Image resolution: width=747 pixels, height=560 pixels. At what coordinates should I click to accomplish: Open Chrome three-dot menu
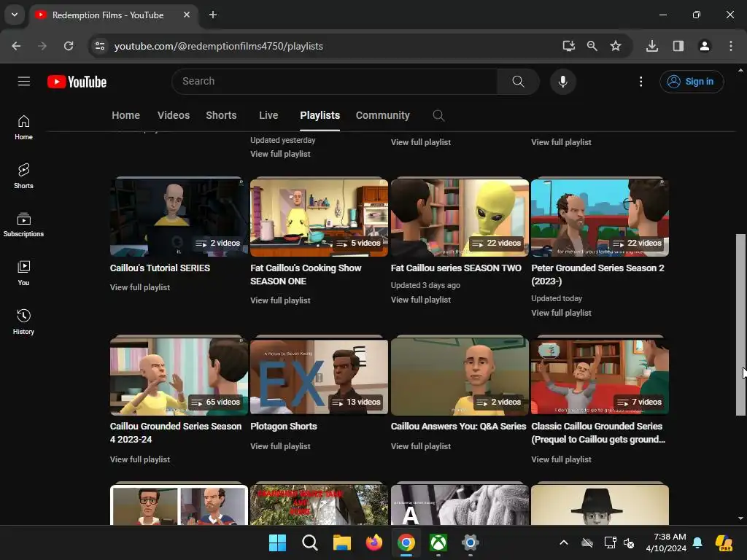(731, 46)
